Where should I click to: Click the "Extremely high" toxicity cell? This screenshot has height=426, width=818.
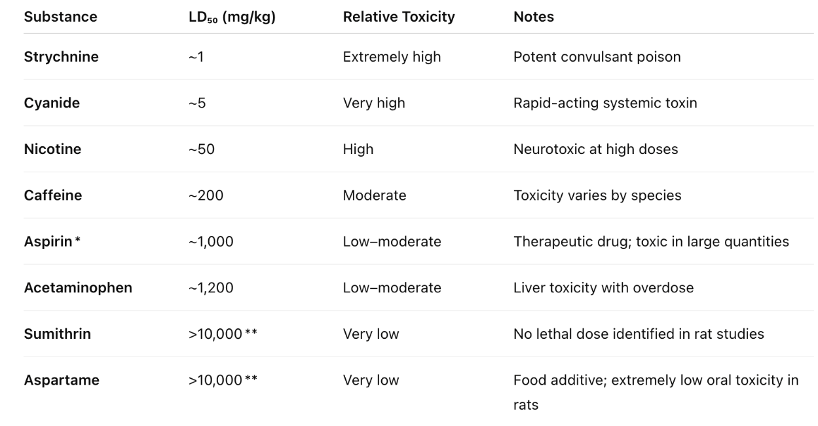click(391, 57)
